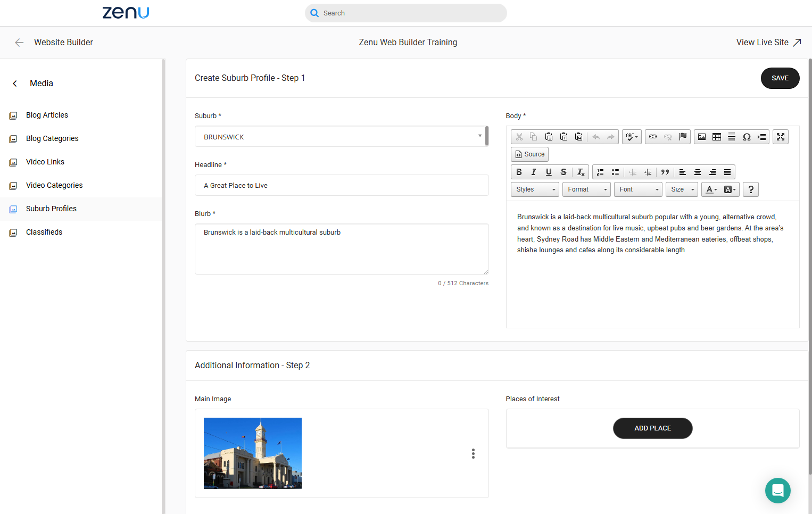Click the Undo arrow in editor toolbar
The image size is (812, 514).
[596, 137]
